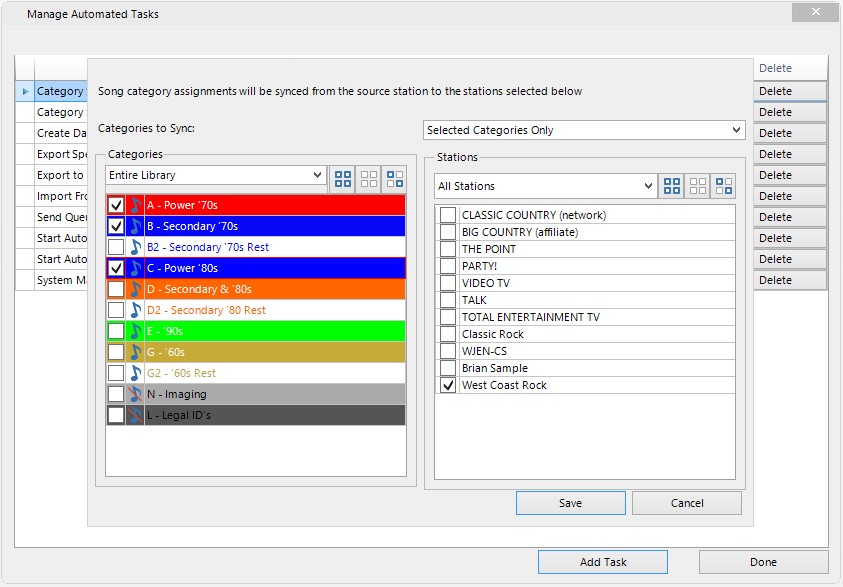Uncheck the West Coast Rock station
843x587 pixels.
click(447, 384)
